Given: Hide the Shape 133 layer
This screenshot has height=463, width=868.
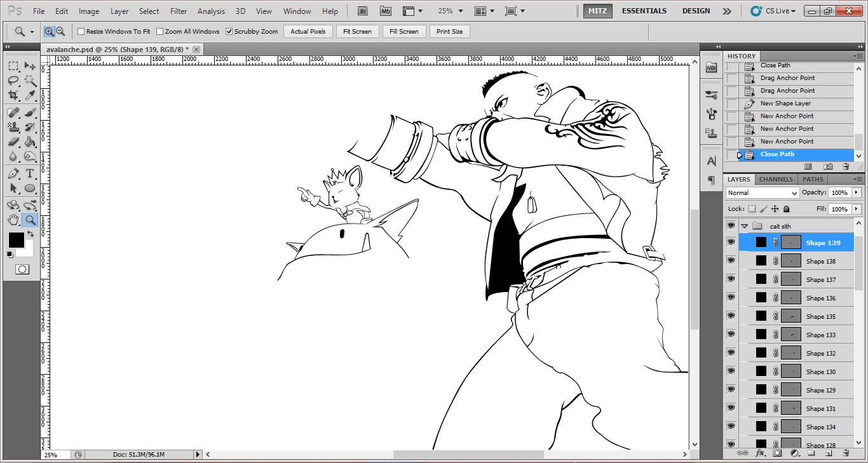Looking at the screenshot, I should click(731, 334).
